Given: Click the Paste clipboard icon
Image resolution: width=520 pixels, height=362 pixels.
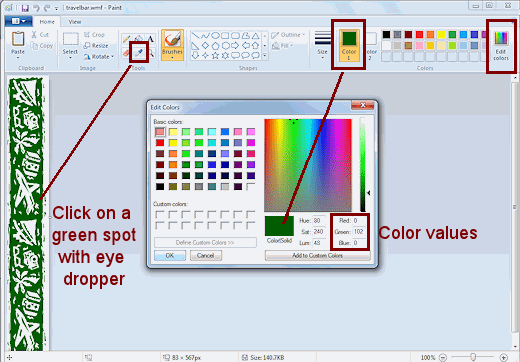Looking at the screenshot, I should pyautogui.click(x=18, y=39).
